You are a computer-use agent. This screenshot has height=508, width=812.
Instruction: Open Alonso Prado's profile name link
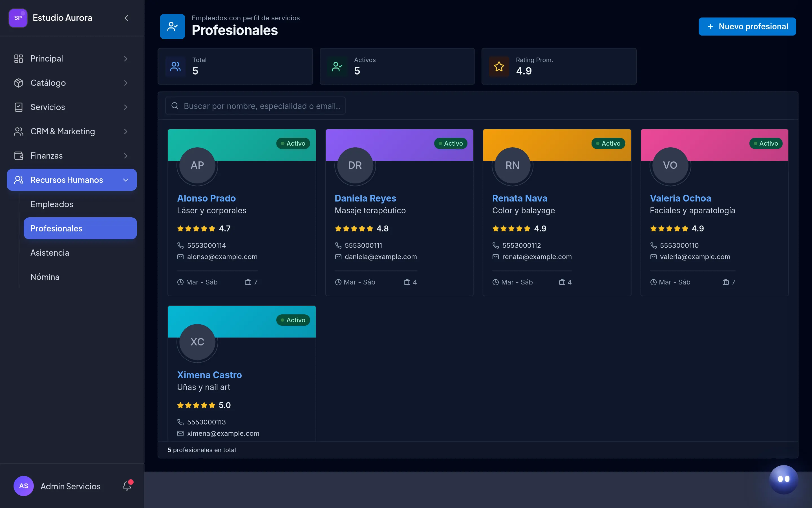[x=206, y=198]
